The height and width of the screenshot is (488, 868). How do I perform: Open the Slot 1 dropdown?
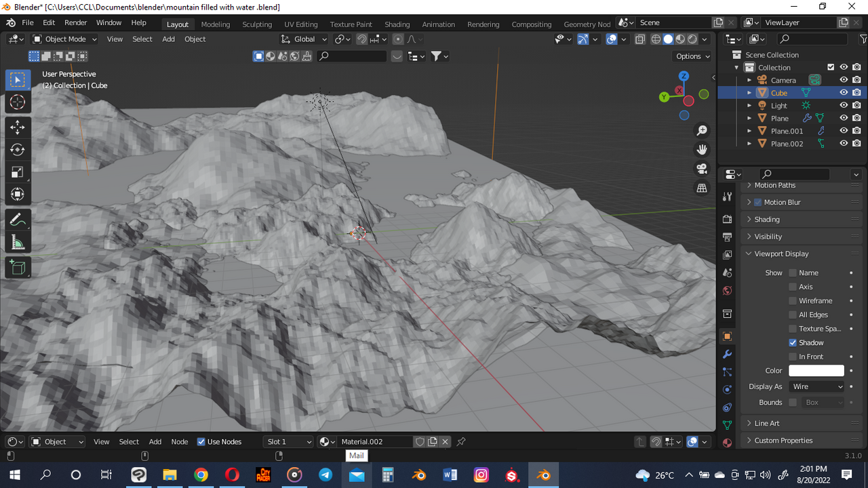tap(289, 442)
